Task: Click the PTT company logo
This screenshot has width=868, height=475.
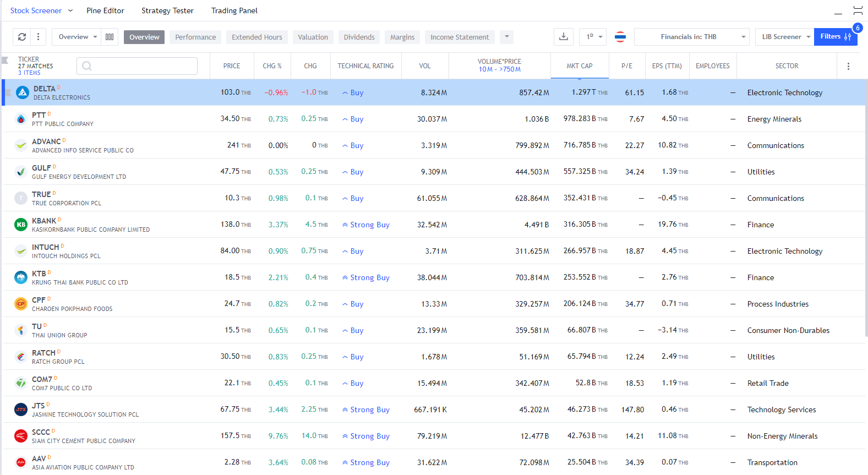Action: tap(21, 119)
